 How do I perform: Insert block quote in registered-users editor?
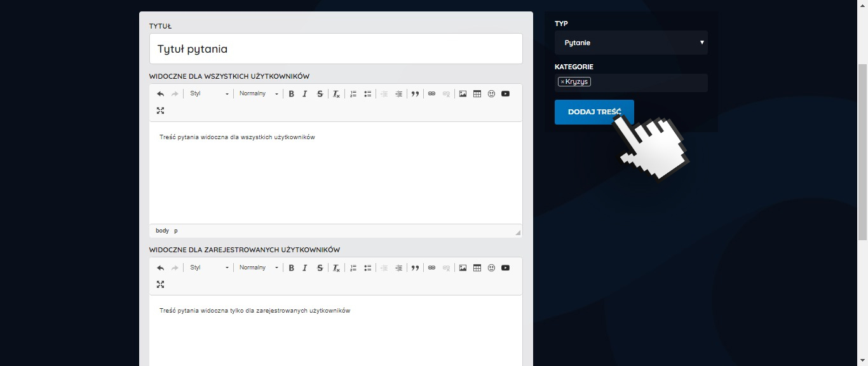(x=415, y=268)
